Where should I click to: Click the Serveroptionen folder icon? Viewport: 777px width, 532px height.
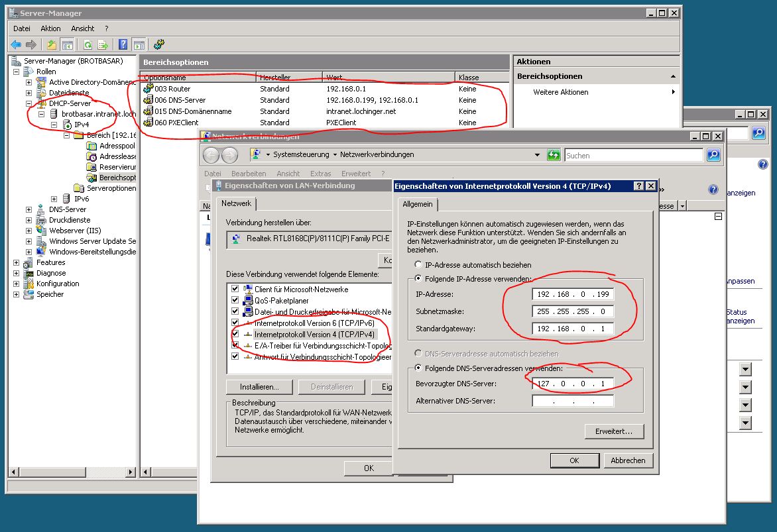[79, 188]
